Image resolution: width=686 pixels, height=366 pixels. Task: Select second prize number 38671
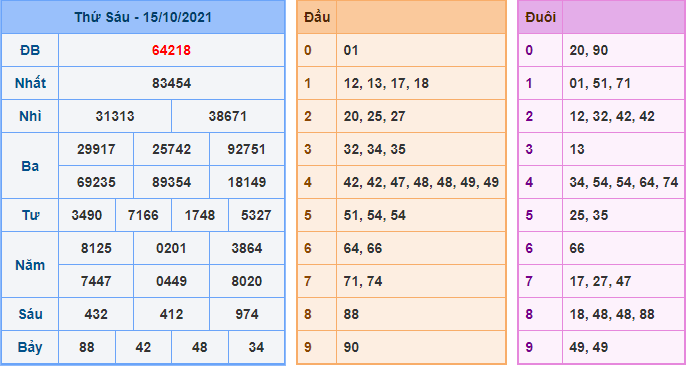tap(228, 116)
